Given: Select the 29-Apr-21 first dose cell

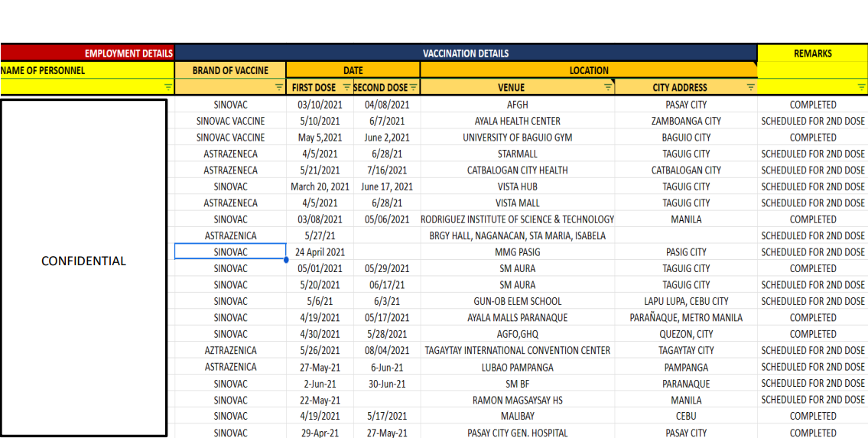Looking at the screenshot, I should point(320,433).
